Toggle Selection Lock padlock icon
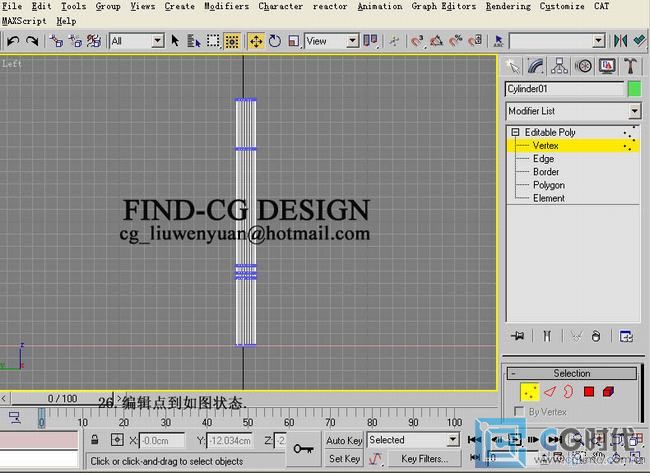Image resolution: width=650 pixels, height=473 pixels. coord(95,440)
